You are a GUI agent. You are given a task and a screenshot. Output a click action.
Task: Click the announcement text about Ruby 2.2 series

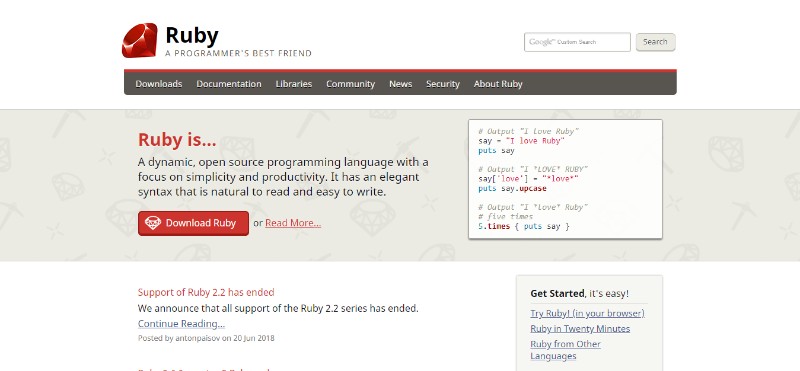[x=278, y=309]
